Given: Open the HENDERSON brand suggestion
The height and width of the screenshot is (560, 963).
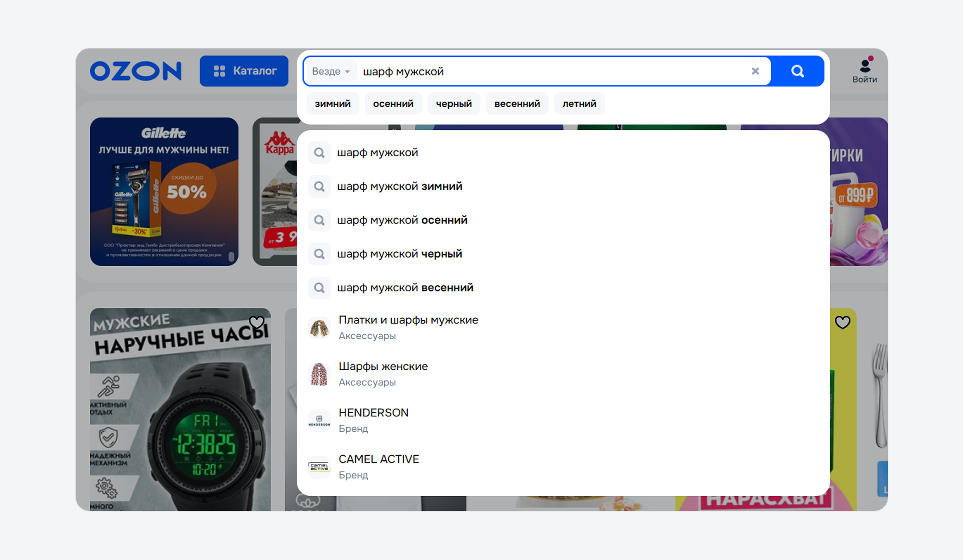Looking at the screenshot, I should pos(563,420).
